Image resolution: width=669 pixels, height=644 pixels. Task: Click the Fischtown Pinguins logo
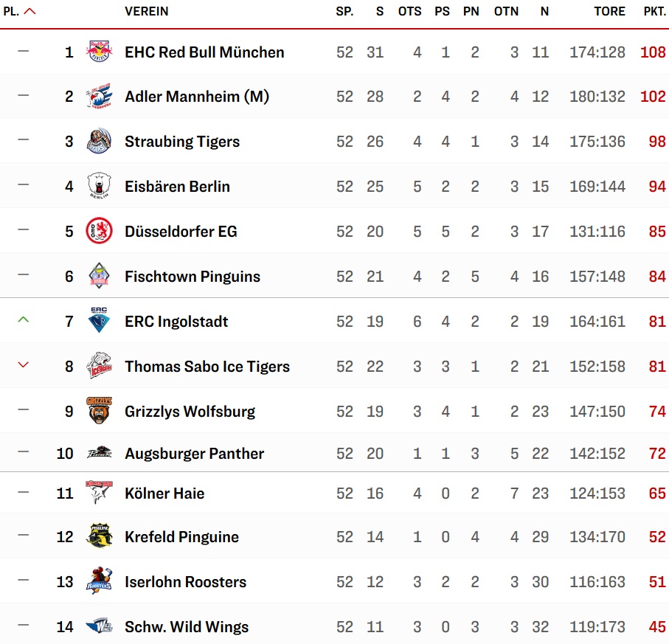[x=99, y=276]
